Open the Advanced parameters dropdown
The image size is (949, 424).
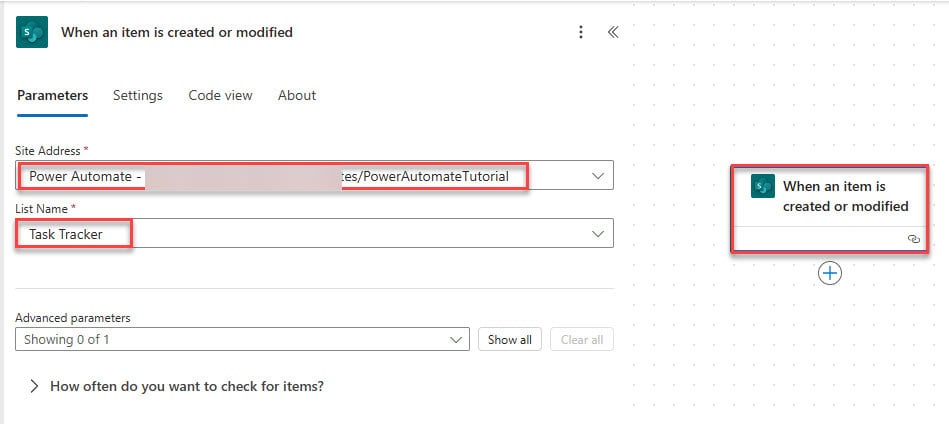242,339
